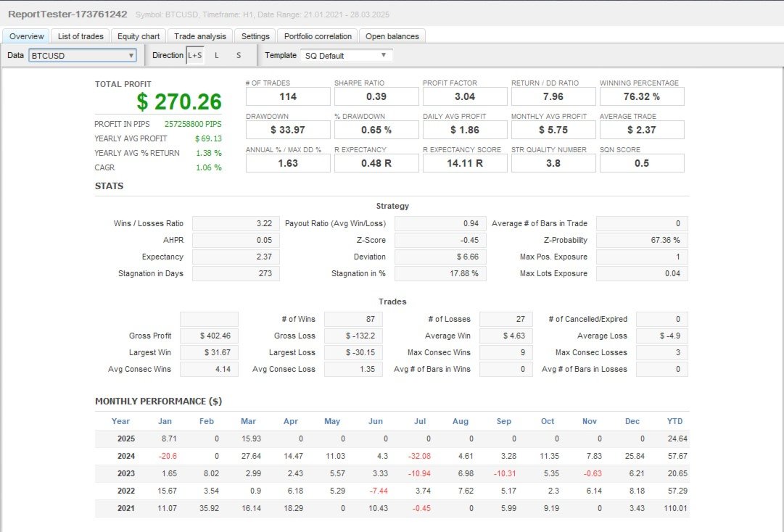The image size is (784, 532).
Task: Click the AHPR value 0.05
Action: (x=236, y=241)
